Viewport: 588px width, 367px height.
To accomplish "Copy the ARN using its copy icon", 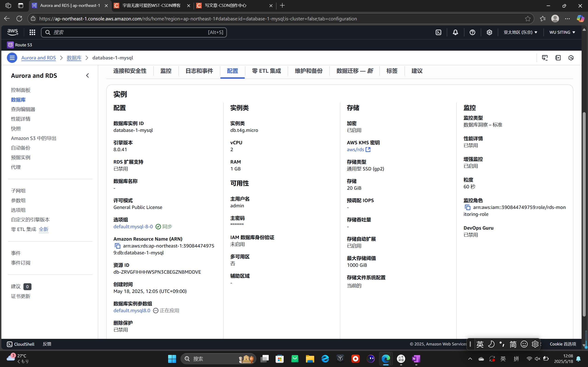I will tap(117, 246).
